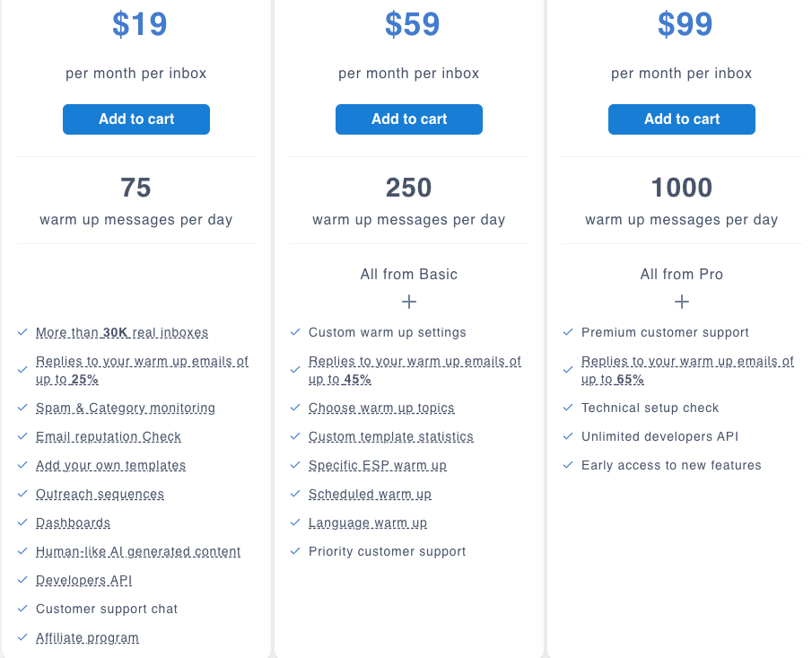Click Affiliate program link
The image size is (812, 658).
(87, 637)
